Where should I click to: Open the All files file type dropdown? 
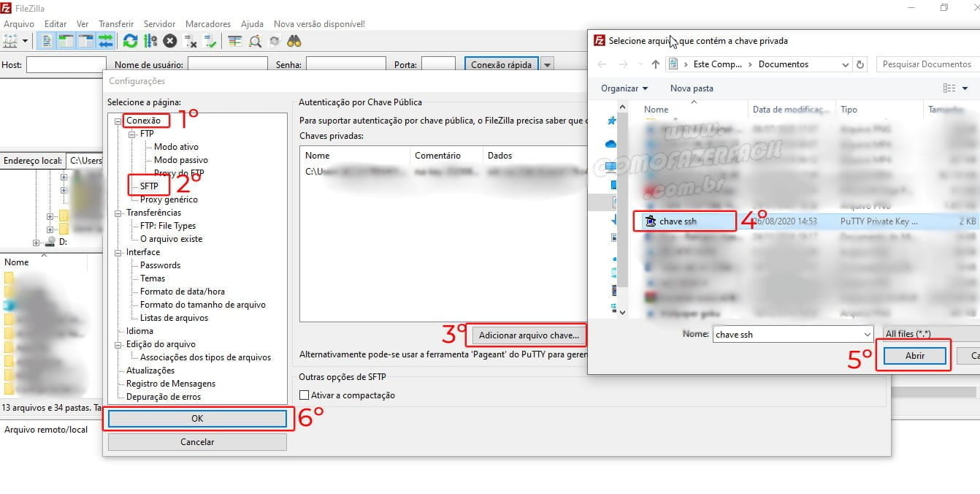point(922,334)
